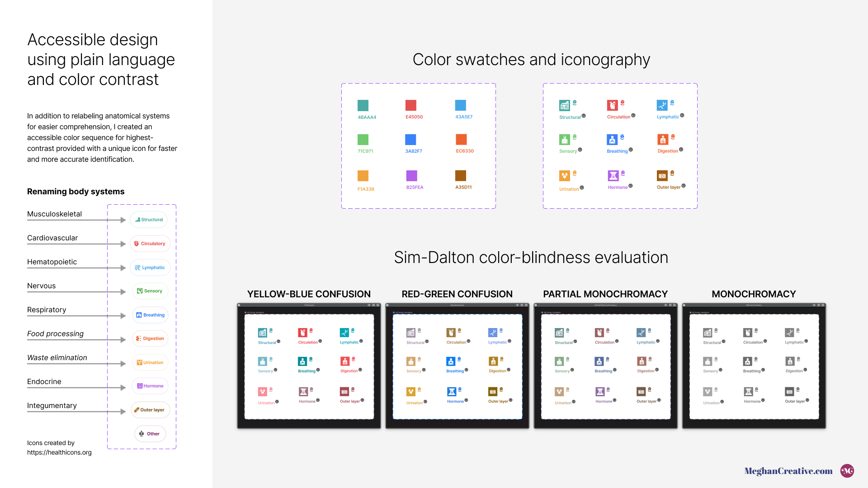Click the brown Outer layer icon

pos(662,175)
